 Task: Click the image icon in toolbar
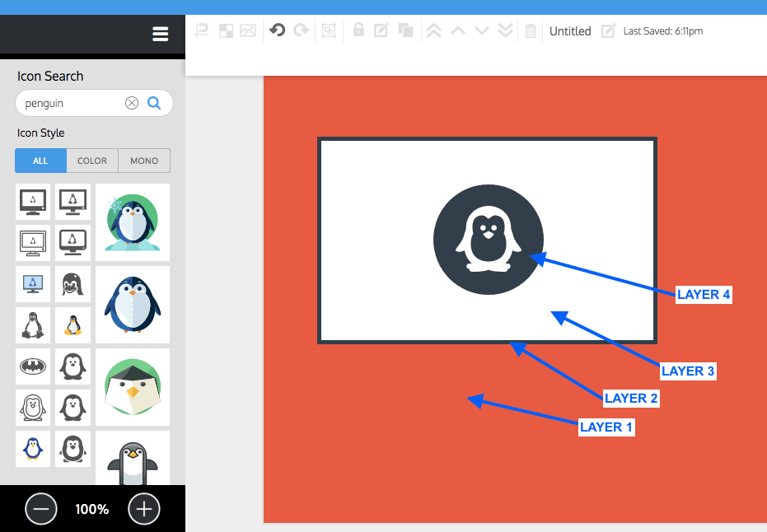(248, 30)
